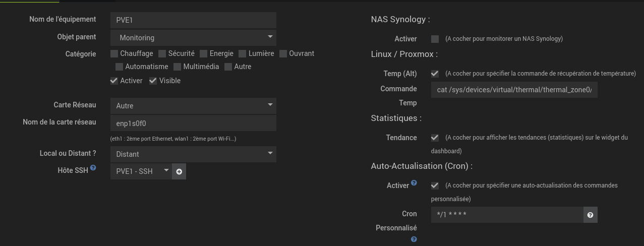Click the Nom de l'équipement field

tap(193, 20)
